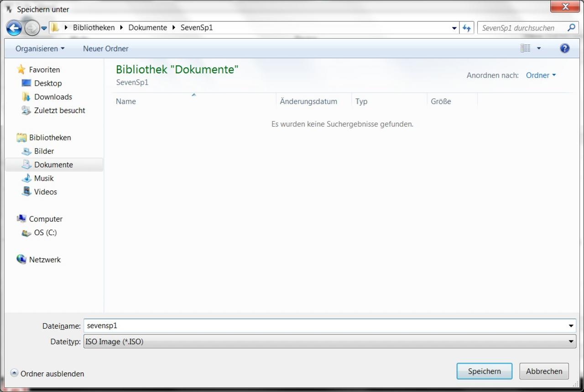Collapse folders with Ordner ausblenden
Viewport: 584px width, 392px height.
(47, 373)
